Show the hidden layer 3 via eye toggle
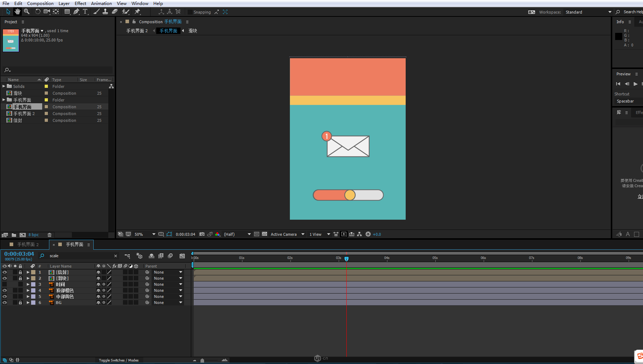The width and height of the screenshot is (643, 364). coord(5,284)
